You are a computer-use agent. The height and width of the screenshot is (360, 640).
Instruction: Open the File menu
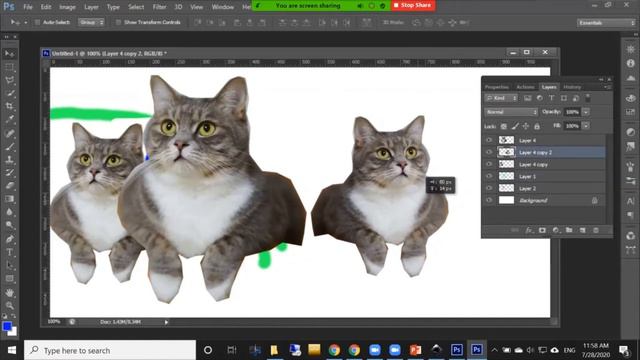pyautogui.click(x=28, y=7)
